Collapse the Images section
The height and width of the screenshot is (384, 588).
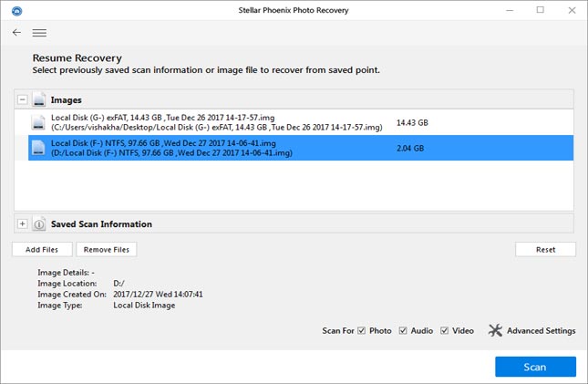pyautogui.click(x=23, y=99)
